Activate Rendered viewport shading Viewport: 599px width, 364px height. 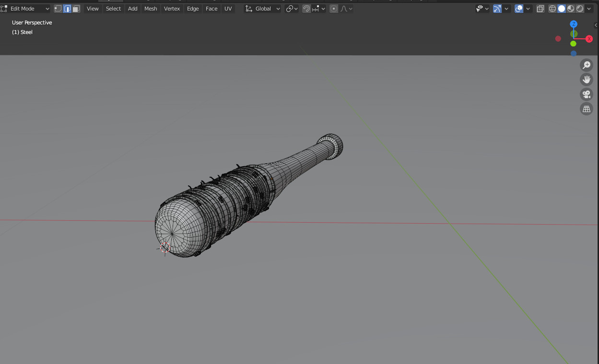(579, 8)
